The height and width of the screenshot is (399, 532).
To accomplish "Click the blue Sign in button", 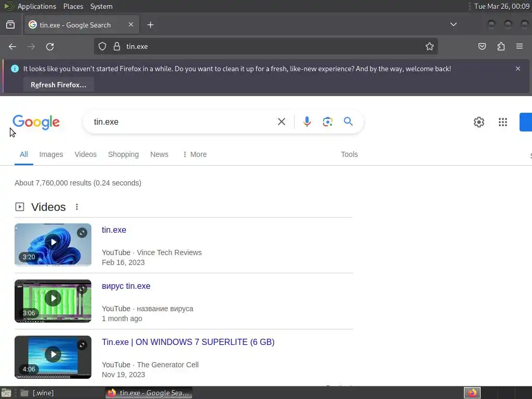I will pos(526,122).
